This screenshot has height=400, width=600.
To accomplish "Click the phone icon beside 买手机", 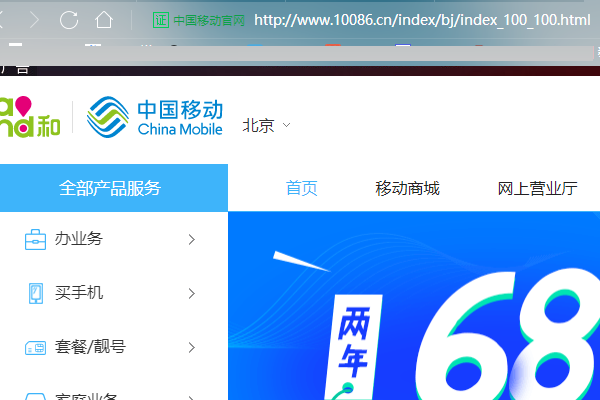I will click(x=36, y=293).
